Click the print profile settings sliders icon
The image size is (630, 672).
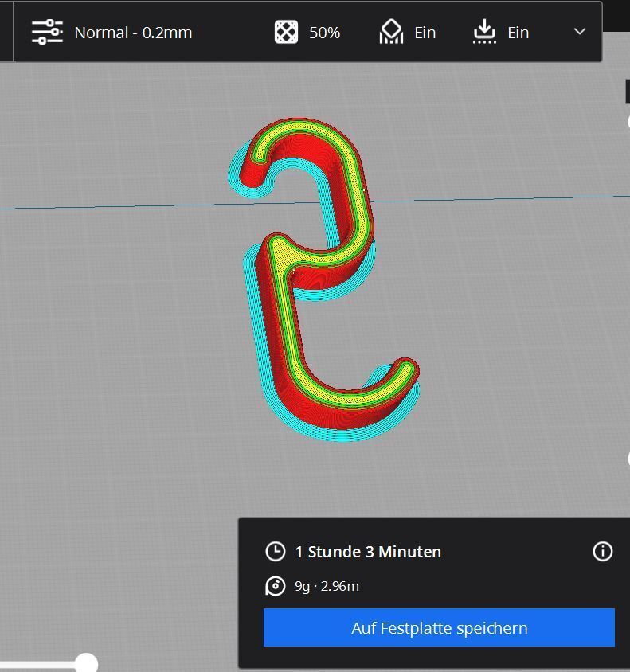pos(47,32)
